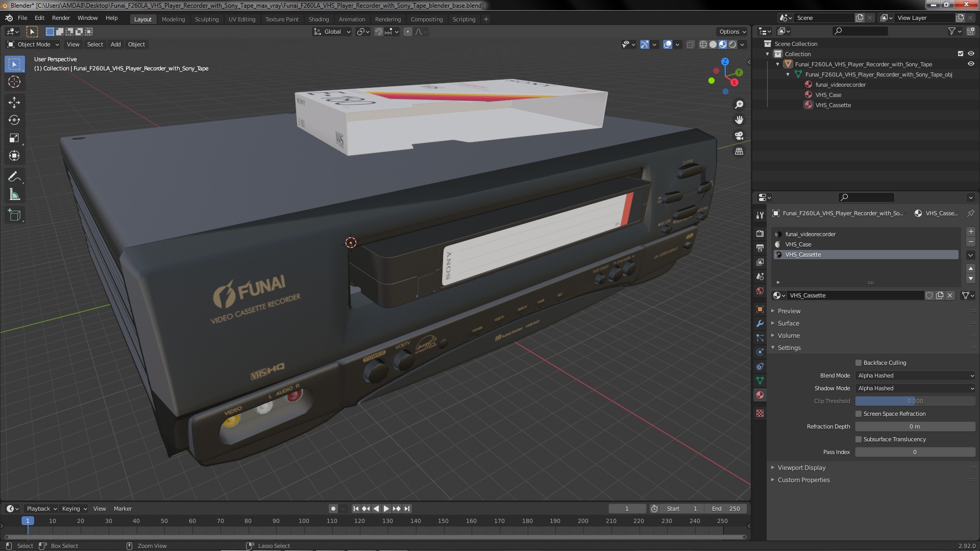This screenshot has width=980, height=551.
Task: Toggle Collection exclude checkbox in outliner
Action: tap(961, 54)
